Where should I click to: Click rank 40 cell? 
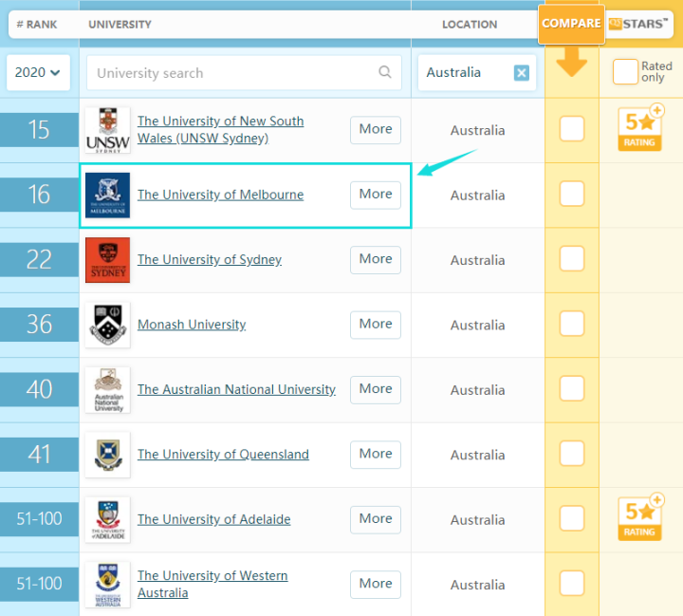(x=39, y=390)
